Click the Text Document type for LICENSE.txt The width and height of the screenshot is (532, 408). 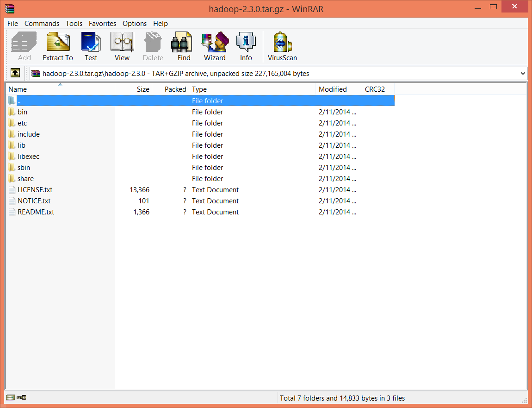coord(215,190)
